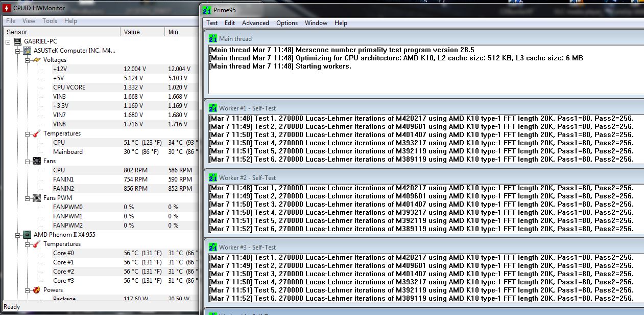Click the Worker #2 Self-Test window icon
644x315 pixels.
pyautogui.click(x=213, y=177)
